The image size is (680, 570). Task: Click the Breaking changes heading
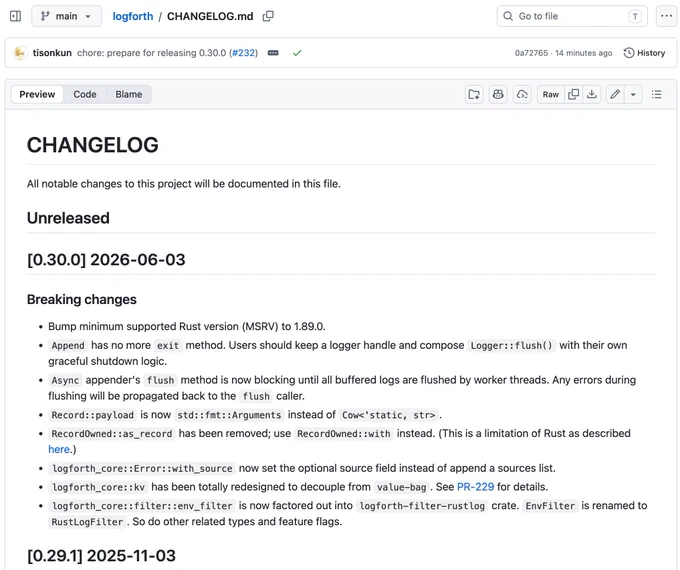pyautogui.click(x=82, y=299)
